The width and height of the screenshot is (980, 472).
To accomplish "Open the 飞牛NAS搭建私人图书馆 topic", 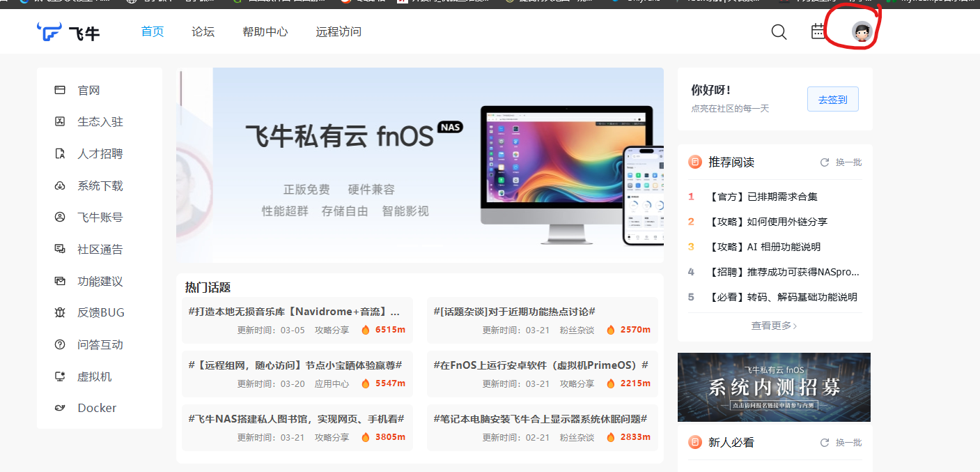I will click(296, 418).
